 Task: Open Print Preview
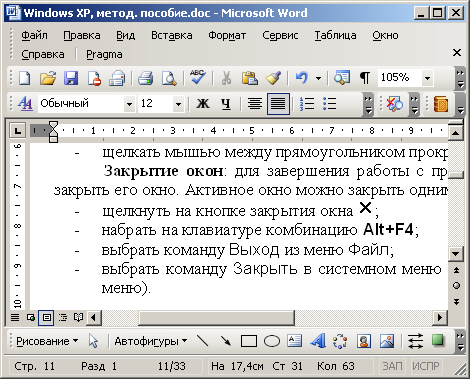point(169,78)
